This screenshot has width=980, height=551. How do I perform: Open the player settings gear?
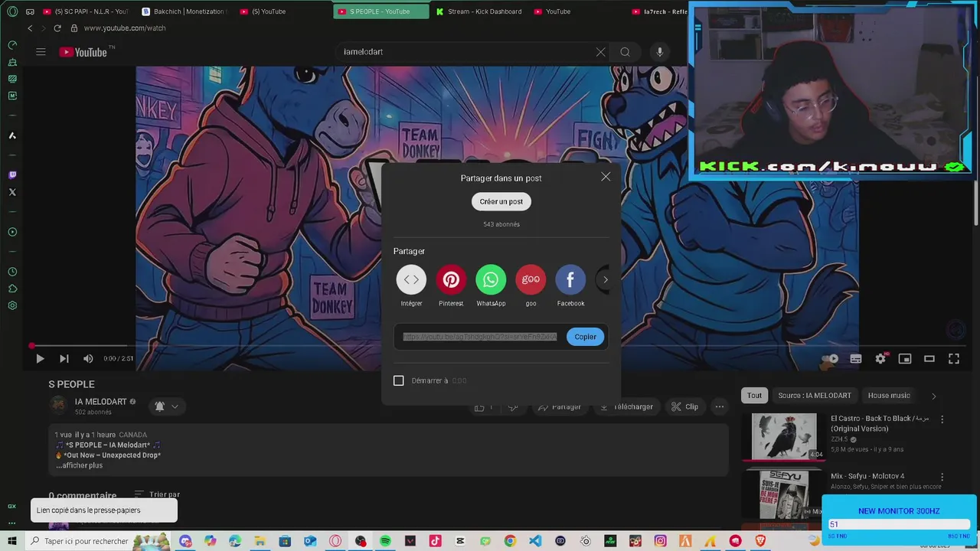880,358
